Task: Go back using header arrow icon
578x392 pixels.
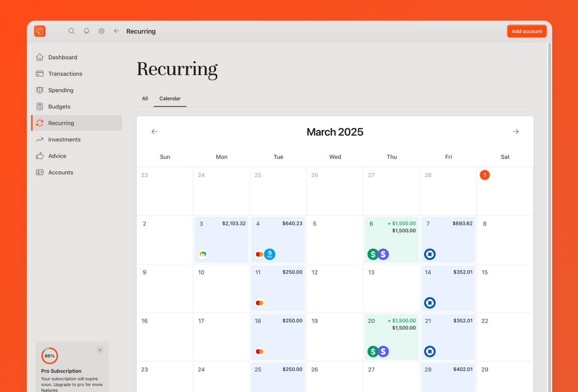Action: pos(117,31)
